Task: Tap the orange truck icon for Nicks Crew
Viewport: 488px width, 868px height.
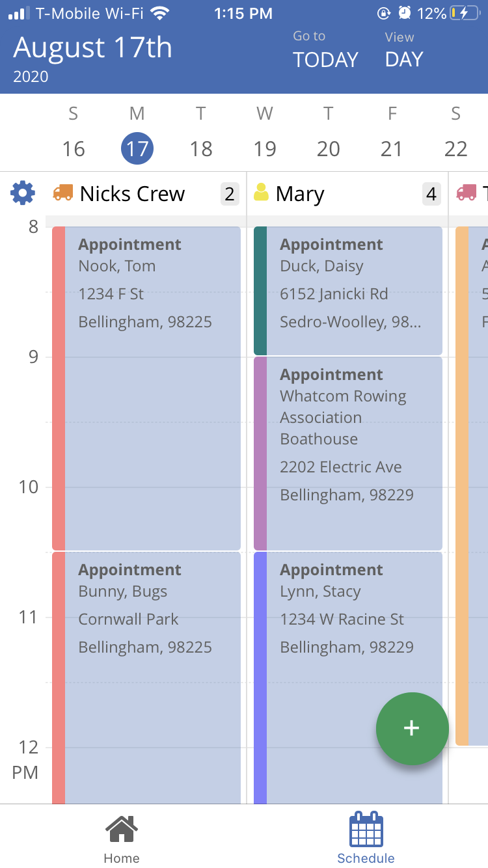Action: click(x=62, y=193)
